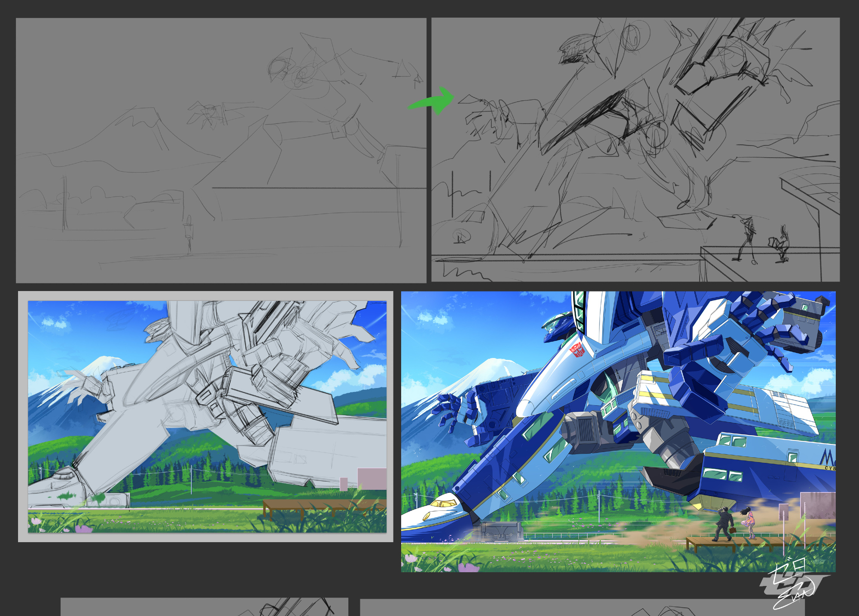Open the final colored robot illustration

(618, 431)
